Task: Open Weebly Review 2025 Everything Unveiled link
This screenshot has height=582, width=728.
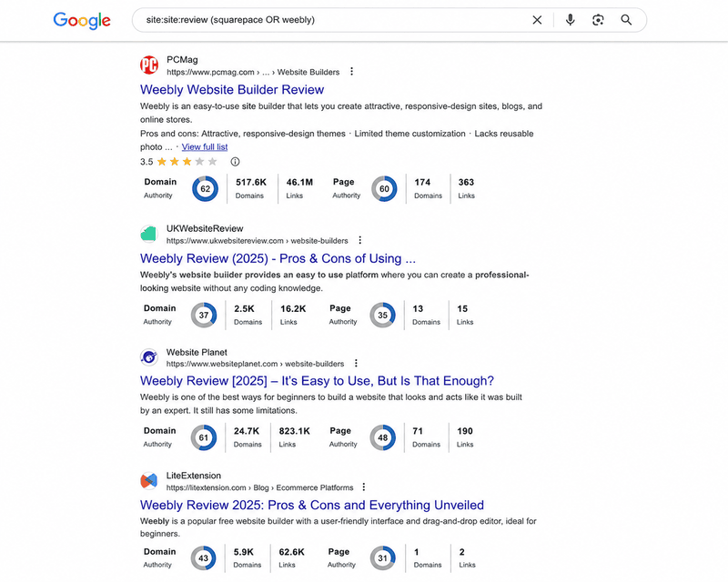Action: coord(312,505)
